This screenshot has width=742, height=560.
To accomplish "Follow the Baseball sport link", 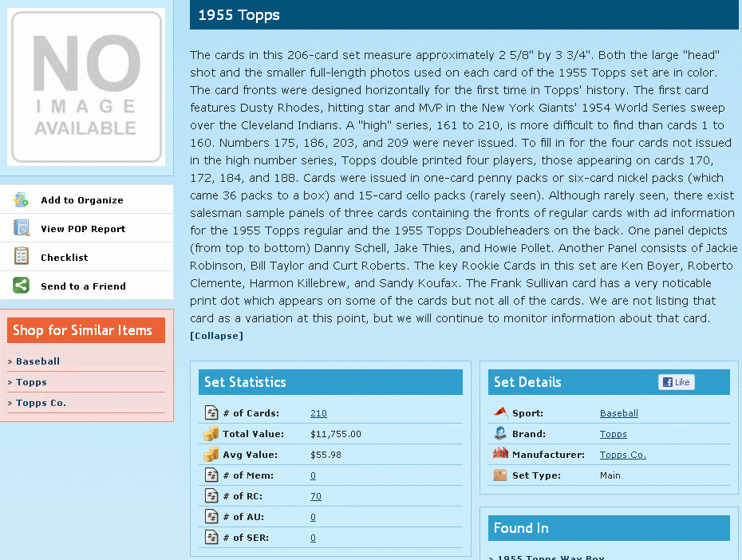I will [x=619, y=413].
